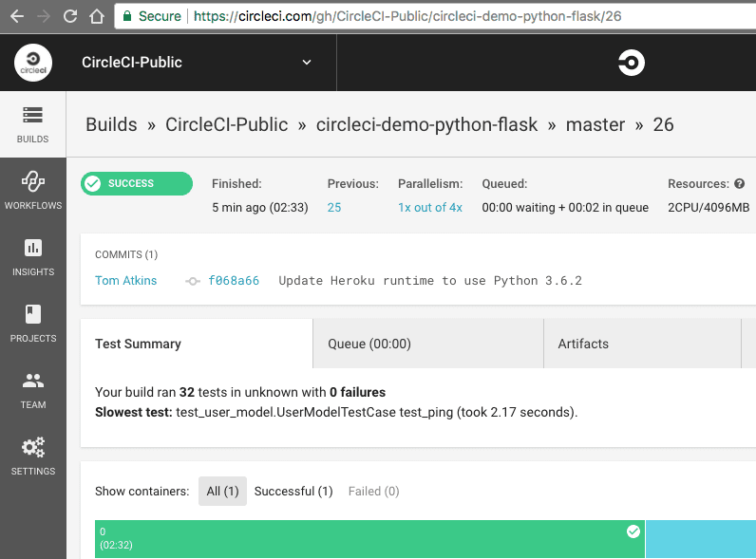Open the Builds sidebar section
Image resolution: width=756 pixels, height=559 pixels.
[x=33, y=124]
